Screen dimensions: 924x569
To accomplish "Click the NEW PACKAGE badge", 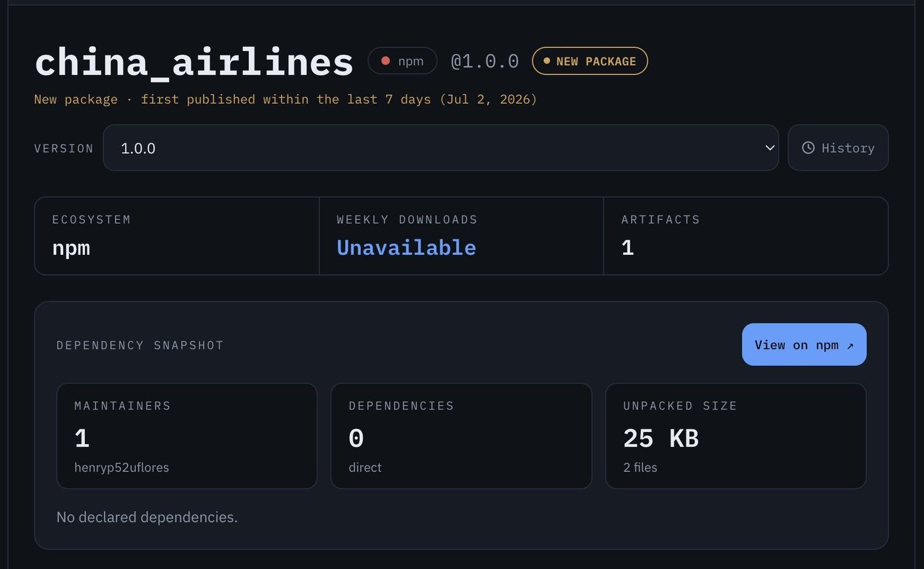I will coord(590,61).
